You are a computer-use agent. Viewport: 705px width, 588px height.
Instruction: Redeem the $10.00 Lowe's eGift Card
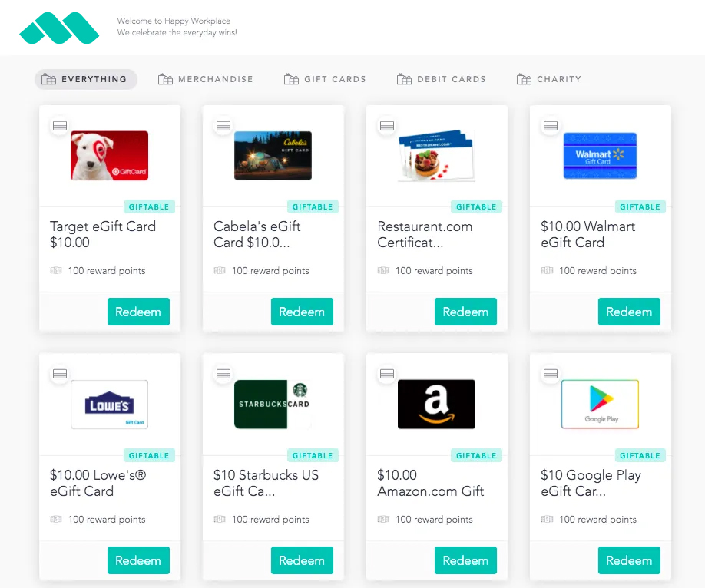pyautogui.click(x=138, y=560)
